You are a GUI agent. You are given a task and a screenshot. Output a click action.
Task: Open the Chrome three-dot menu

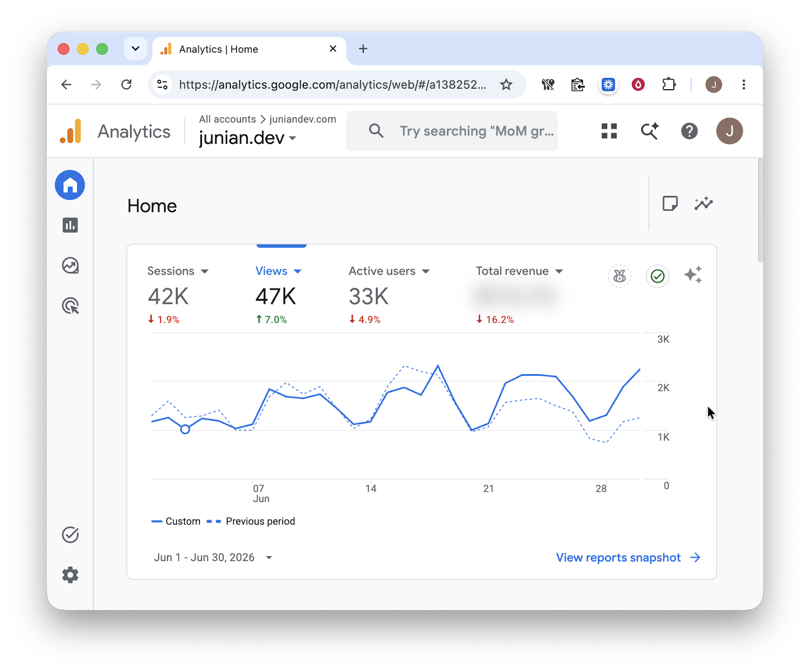744,85
